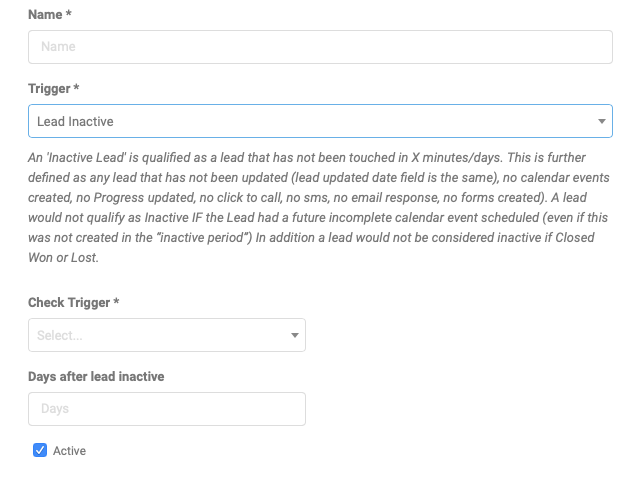
Task: Click the Trigger dropdown arrow icon
Action: coord(601,122)
